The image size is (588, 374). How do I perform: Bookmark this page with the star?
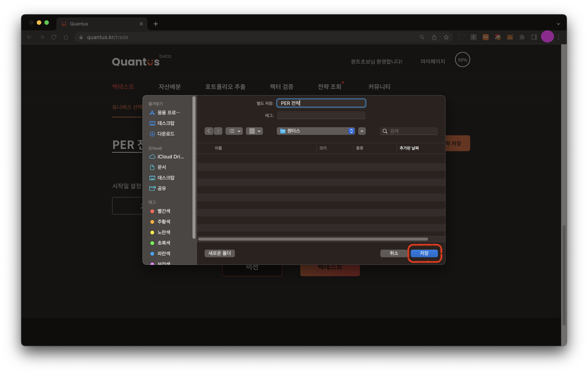point(446,37)
